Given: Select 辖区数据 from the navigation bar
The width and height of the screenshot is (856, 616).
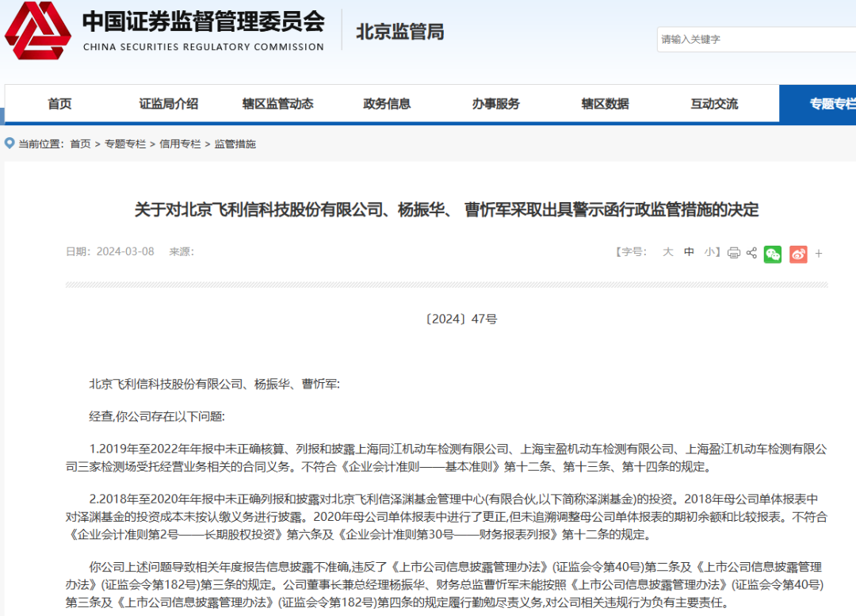Looking at the screenshot, I should tap(605, 103).
